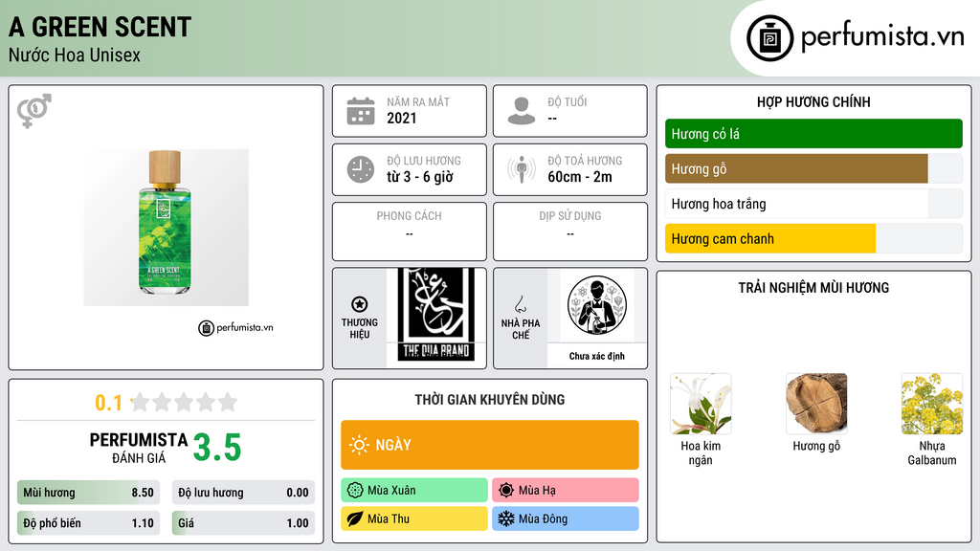Click the A GREEN SCENT title
Viewport: 980px width, 551px height.
coord(100,27)
